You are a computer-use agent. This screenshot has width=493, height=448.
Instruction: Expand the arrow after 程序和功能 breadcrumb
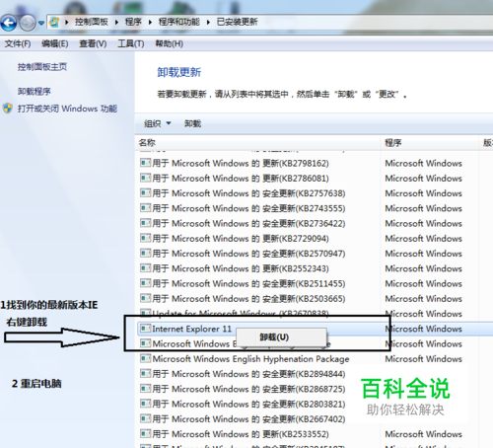208,22
